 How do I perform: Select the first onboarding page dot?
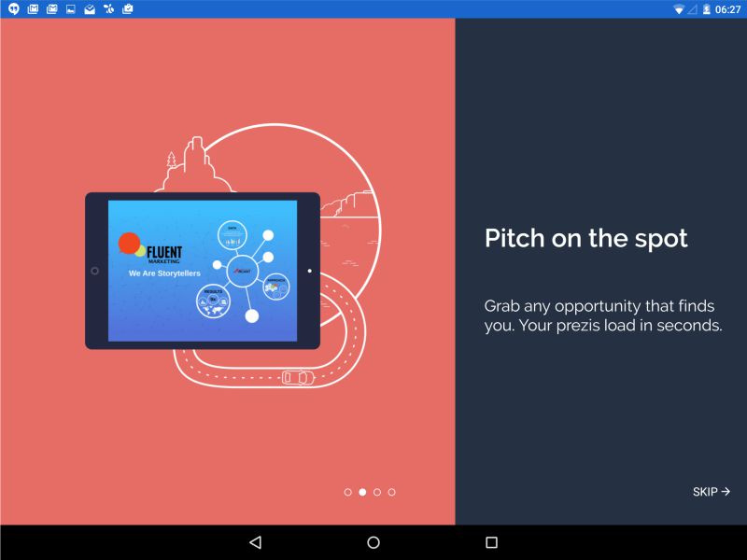(347, 492)
